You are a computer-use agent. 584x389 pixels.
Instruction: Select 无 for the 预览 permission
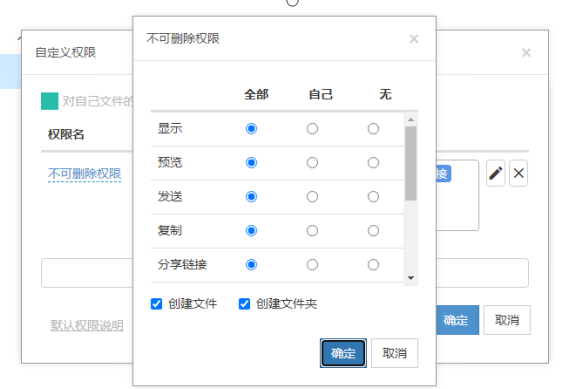pyautogui.click(x=373, y=163)
